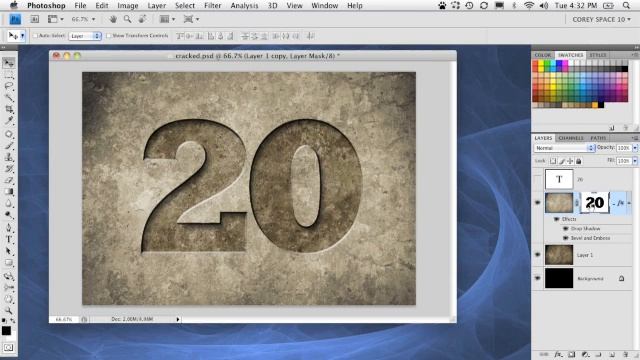Click the Hand tool in the application bar
The width and height of the screenshot is (640, 360).
click(113, 19)
